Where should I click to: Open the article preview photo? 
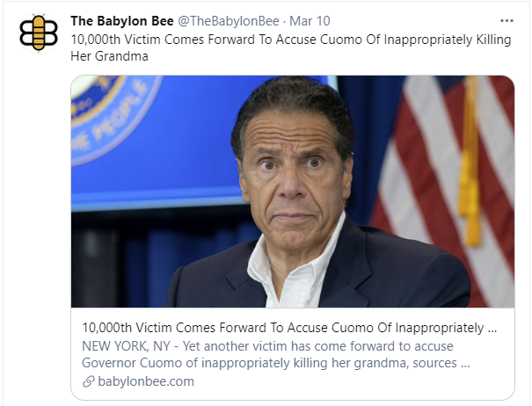[293, 192]
